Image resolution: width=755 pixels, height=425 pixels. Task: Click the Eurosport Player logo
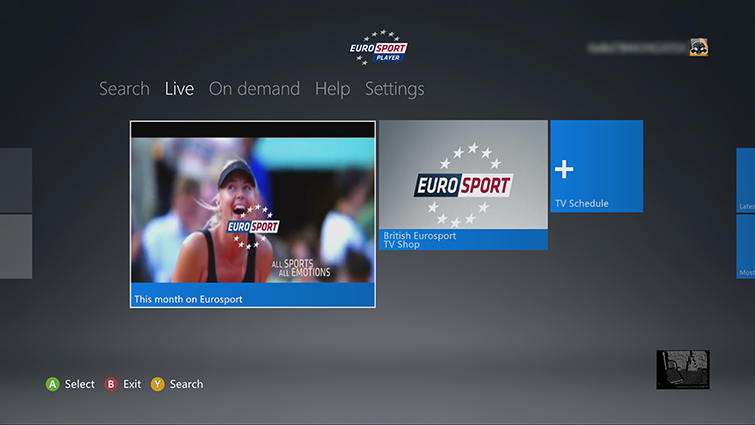378,48
